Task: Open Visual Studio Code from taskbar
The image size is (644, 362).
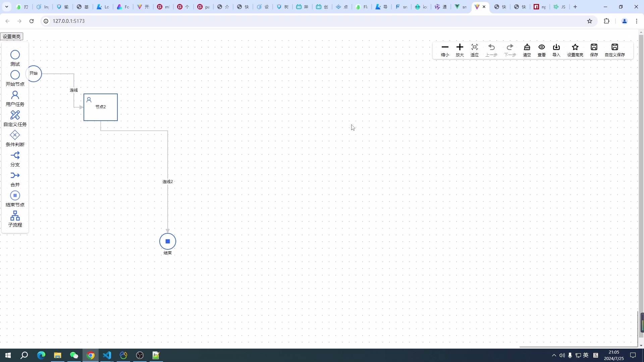Action: pyautogui.click(x=107, y=355)
